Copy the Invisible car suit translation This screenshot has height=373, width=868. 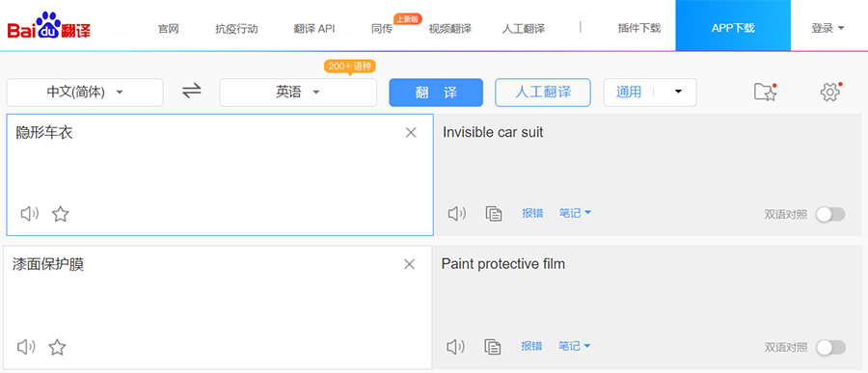(493, 214)
